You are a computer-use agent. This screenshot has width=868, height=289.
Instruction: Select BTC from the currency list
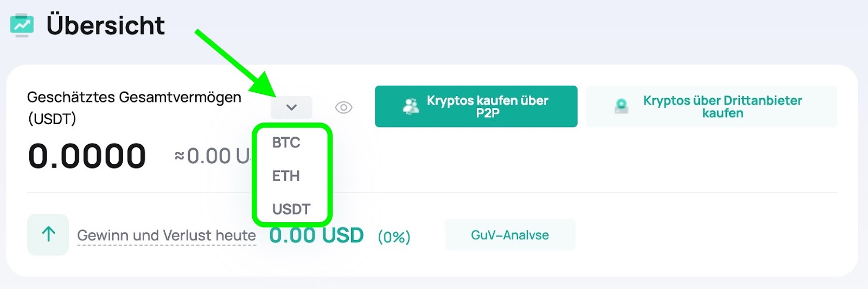click(286, 143)
